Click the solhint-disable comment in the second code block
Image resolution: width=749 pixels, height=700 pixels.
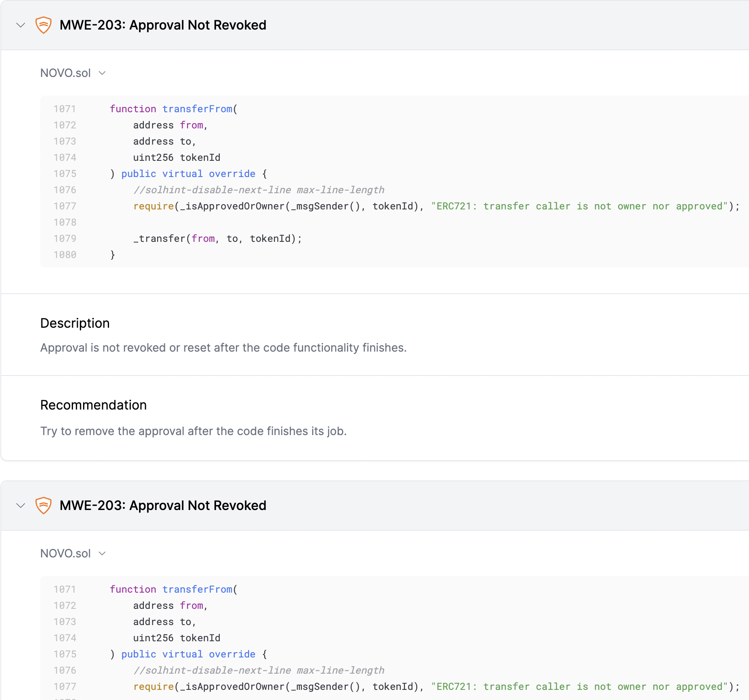coord(259,670)
